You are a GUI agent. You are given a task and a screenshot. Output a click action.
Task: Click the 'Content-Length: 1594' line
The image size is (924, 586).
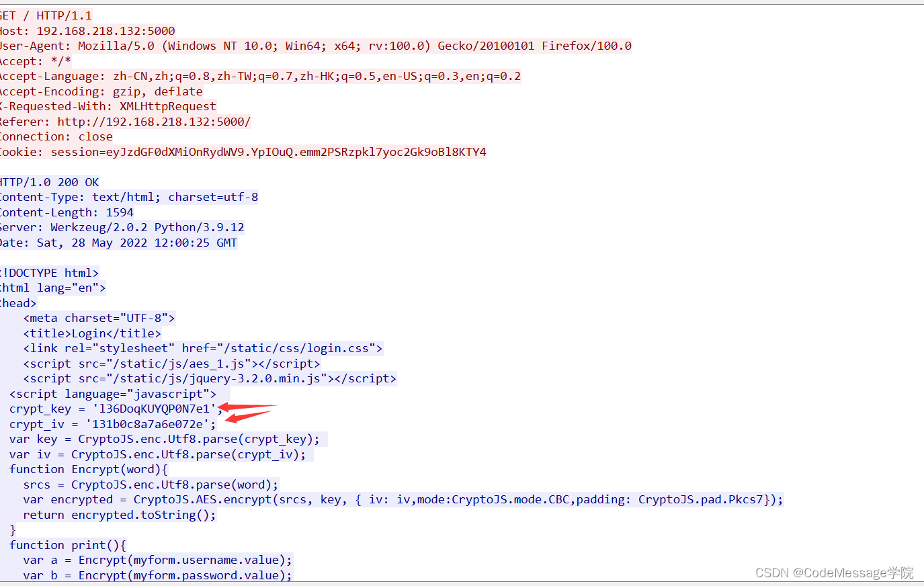pyautogui.click(x=67, y=212)
